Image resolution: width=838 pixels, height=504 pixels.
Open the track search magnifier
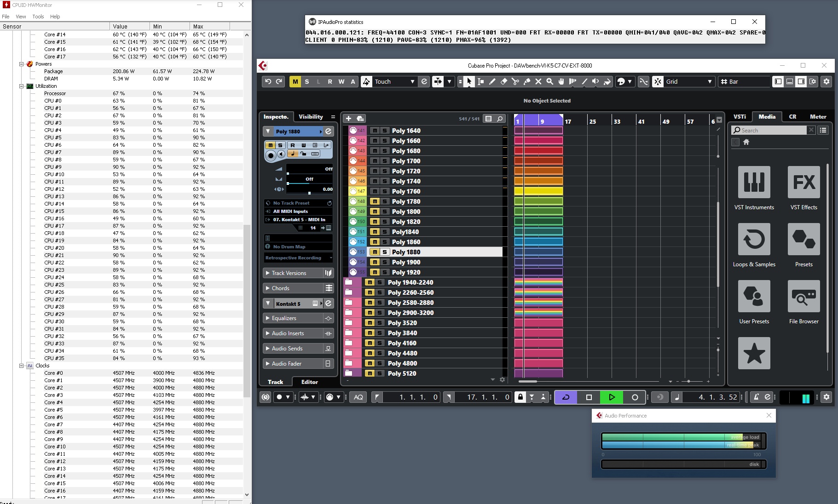point(500,119)
